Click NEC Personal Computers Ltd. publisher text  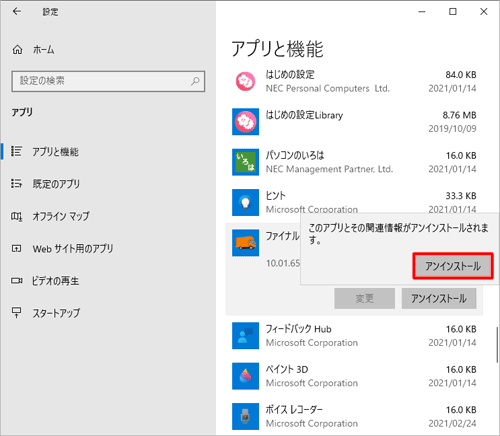(x=328, y=89)
